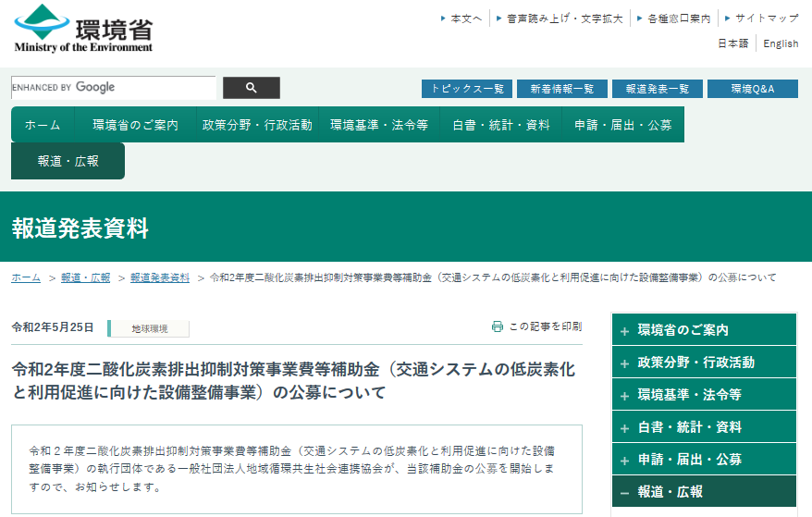
Task: Click 報道発表資料 breadcrumb link
Action: point(160,277)
